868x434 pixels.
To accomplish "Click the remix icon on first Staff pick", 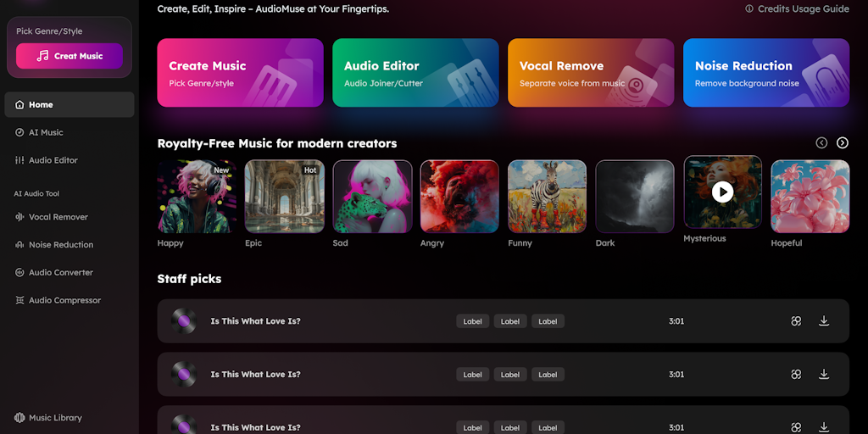I will (x=796, y=321).
